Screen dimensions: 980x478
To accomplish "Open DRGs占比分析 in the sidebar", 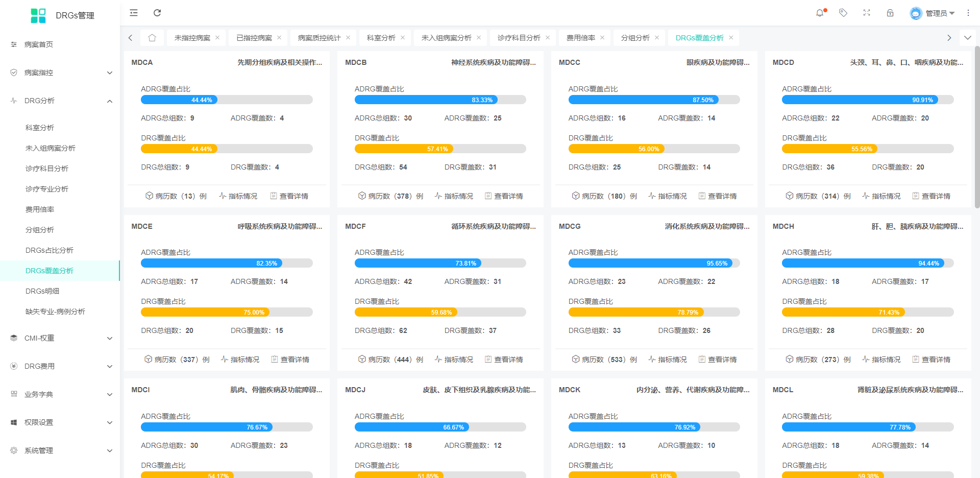I will (x=50, y=250).
